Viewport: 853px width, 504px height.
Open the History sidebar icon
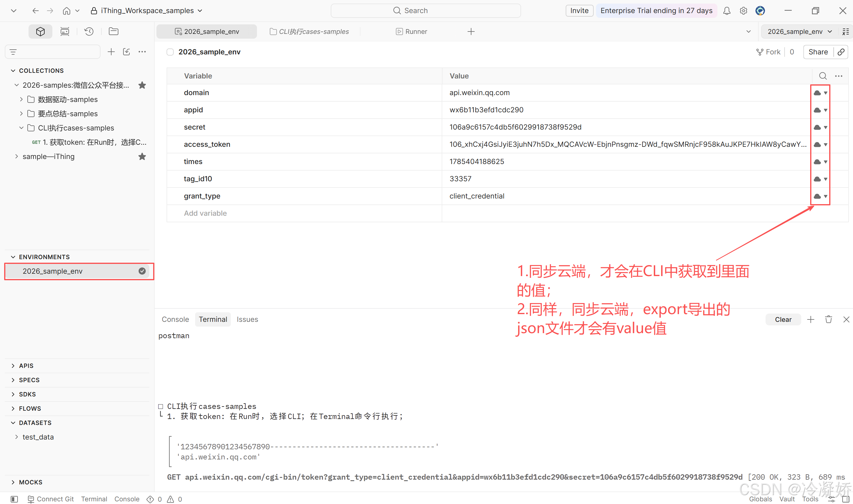coord(89,31)
